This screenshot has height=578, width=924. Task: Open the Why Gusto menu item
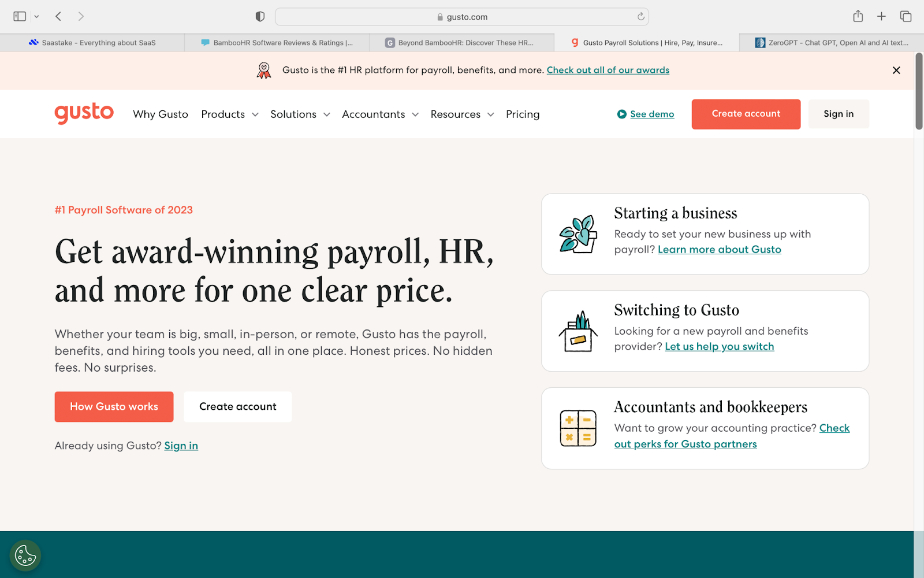pyautogui.click(x=161, y=114)
